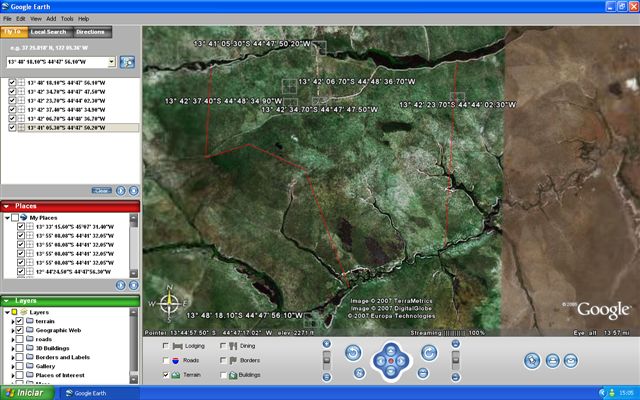The height and width of the screenshot is (400, 640).
Task: Expand the terrain layer folder
Action: [x=13, y=322]
